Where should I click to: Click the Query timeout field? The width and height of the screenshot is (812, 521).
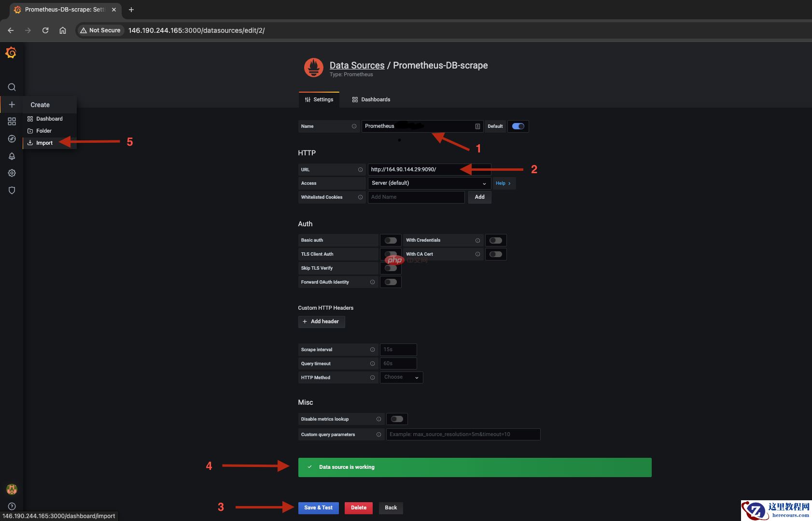coord(398,364)
